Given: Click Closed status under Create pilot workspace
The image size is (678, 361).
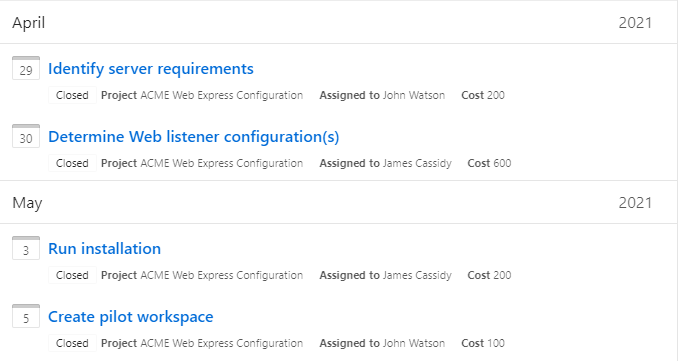Looking at the screenshot, I should click(72, 343).
